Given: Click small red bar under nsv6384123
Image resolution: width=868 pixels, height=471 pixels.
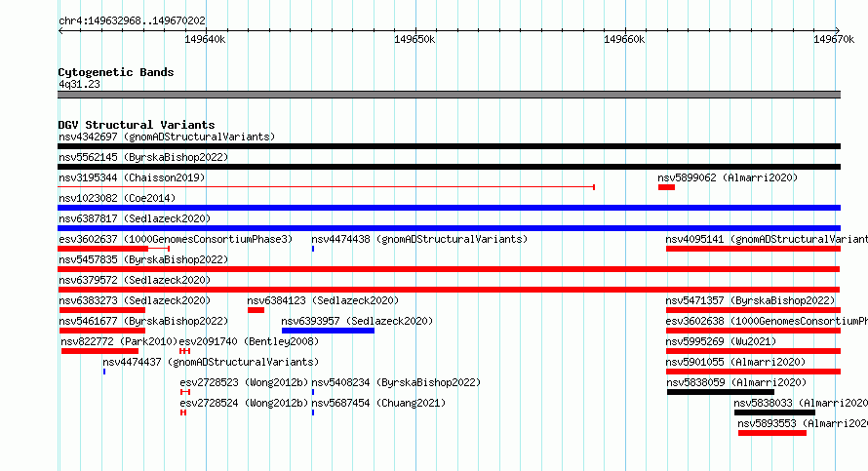Looking at the screenshot, I should click(256, 310).
